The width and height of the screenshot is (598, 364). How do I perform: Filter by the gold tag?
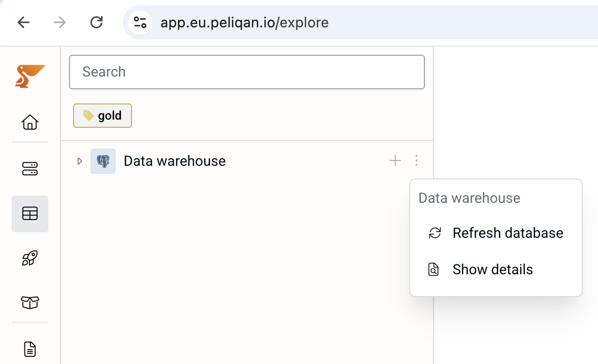coord(103,116)
